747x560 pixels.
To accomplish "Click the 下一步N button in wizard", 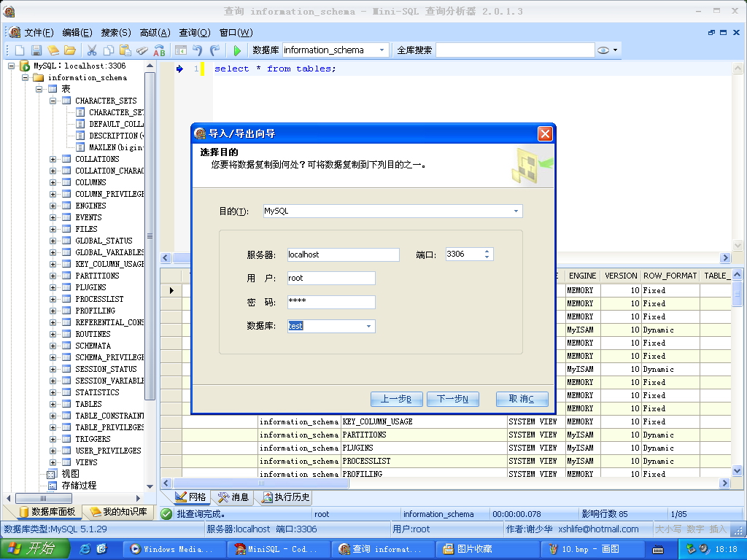I will pyautogui.click(x=452, y=399).
